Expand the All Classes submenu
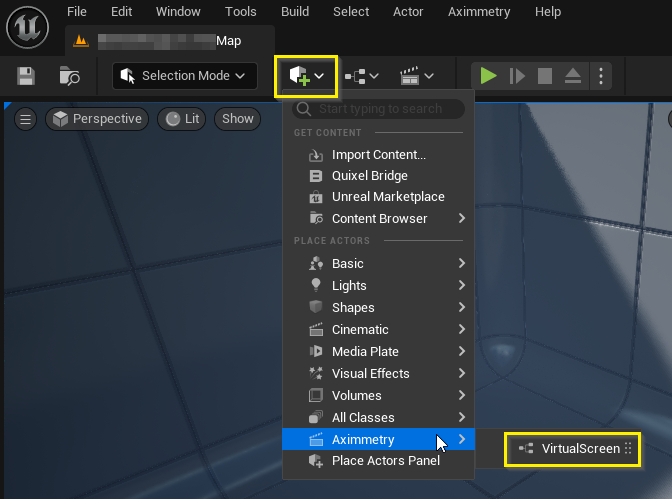672x499 pixels. [x=378, y=418]
